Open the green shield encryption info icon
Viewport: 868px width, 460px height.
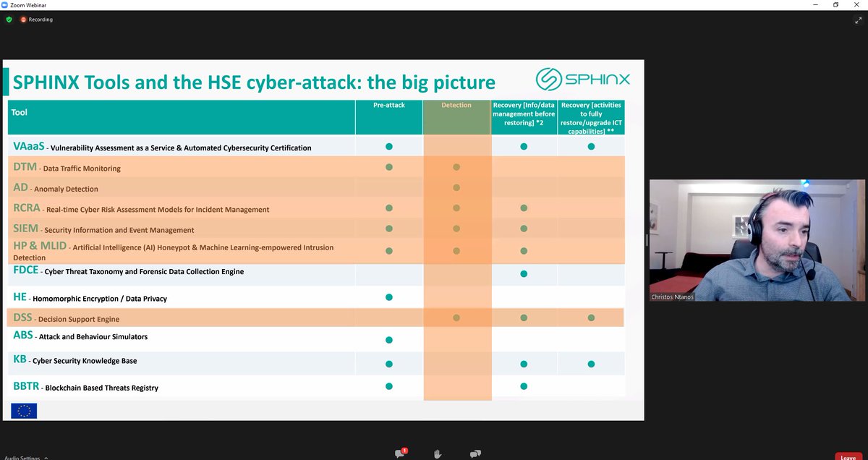tap(9, 20)
